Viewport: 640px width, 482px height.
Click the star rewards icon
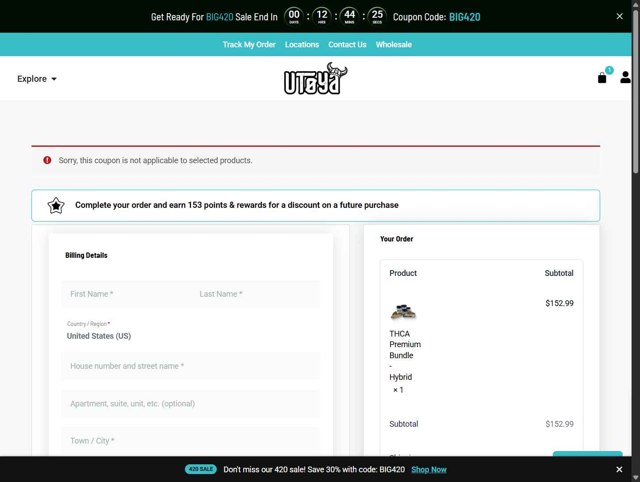pos(56,205)
